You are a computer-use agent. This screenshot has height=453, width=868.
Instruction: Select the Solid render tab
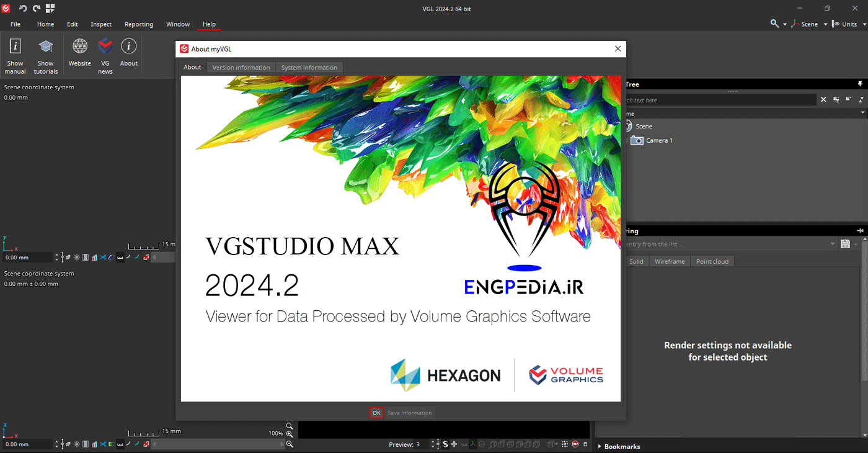coord(636,261)
